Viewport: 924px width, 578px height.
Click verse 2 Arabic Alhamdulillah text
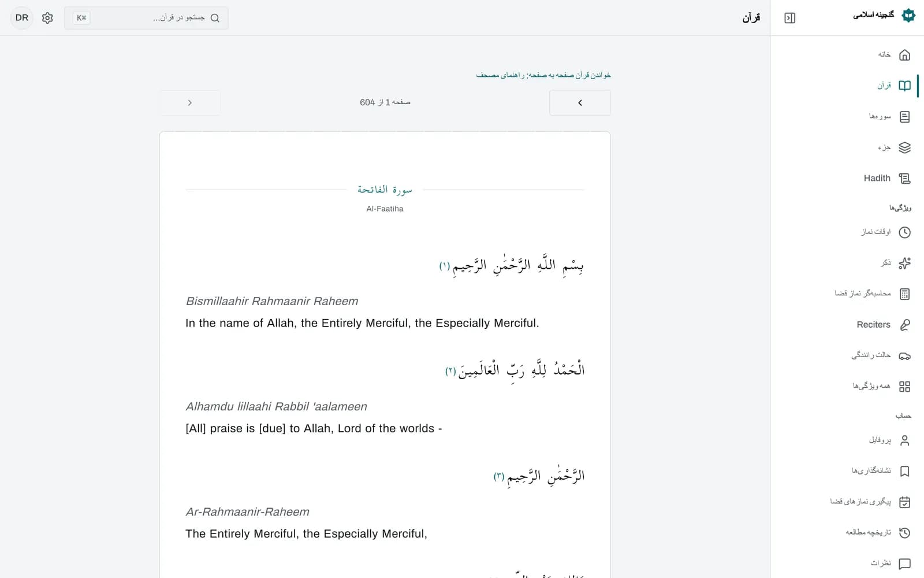pyautogui.click(x=521, y=370)
